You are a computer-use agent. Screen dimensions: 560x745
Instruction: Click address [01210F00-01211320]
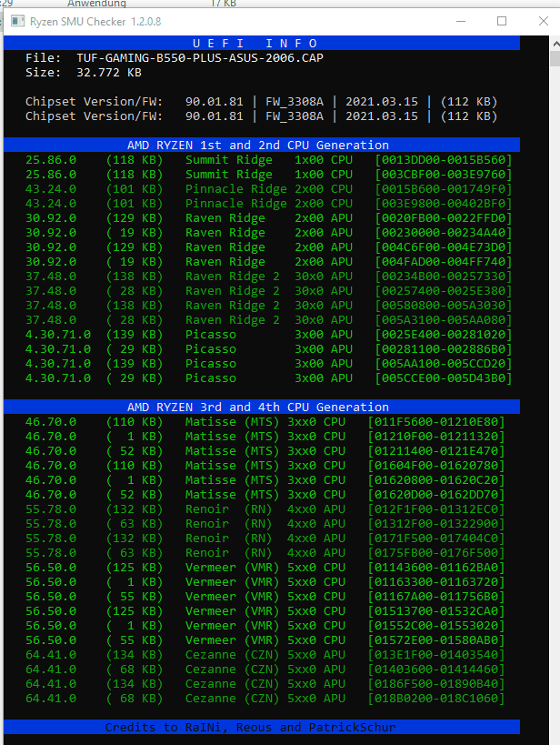(x=436, y=436)
